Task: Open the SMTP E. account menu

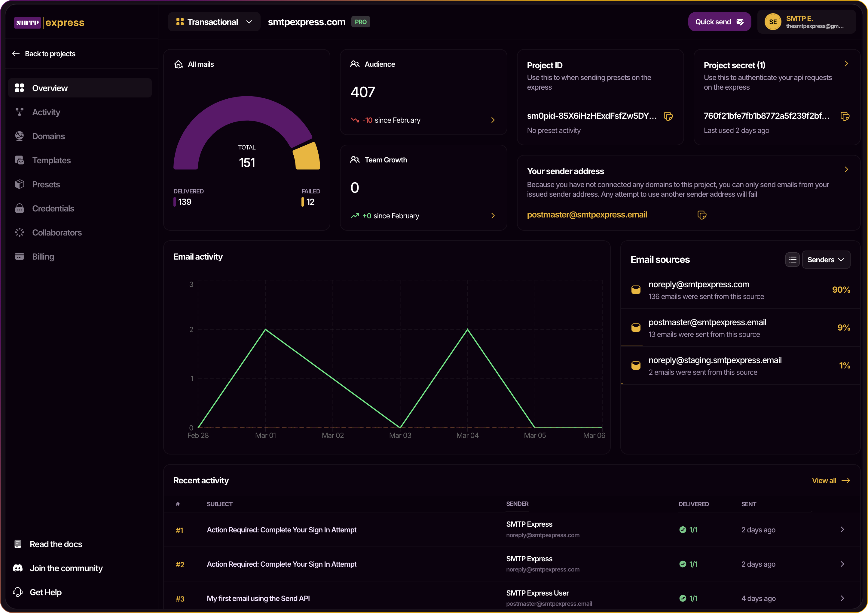Action: [x=806, y=22]
